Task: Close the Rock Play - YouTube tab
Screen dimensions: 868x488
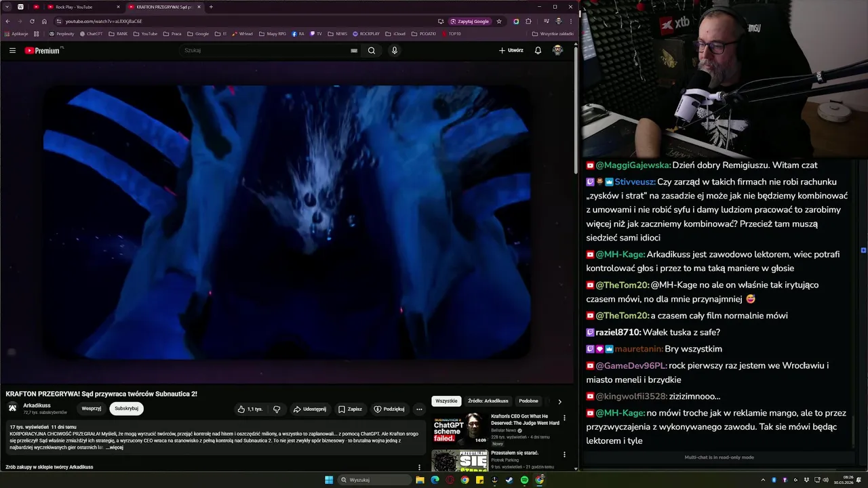Action: click(x=118, y=7)
